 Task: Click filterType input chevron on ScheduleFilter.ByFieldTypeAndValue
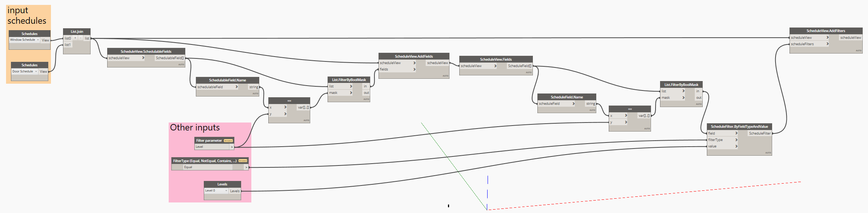coord(736,140)
